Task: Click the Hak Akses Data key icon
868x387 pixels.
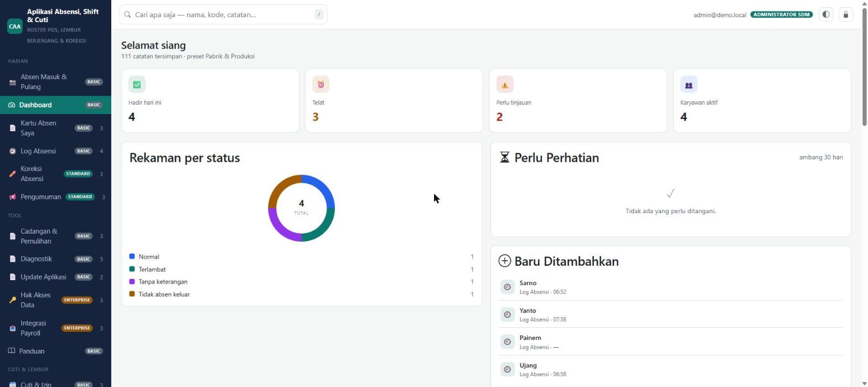Action: [12, 300]
